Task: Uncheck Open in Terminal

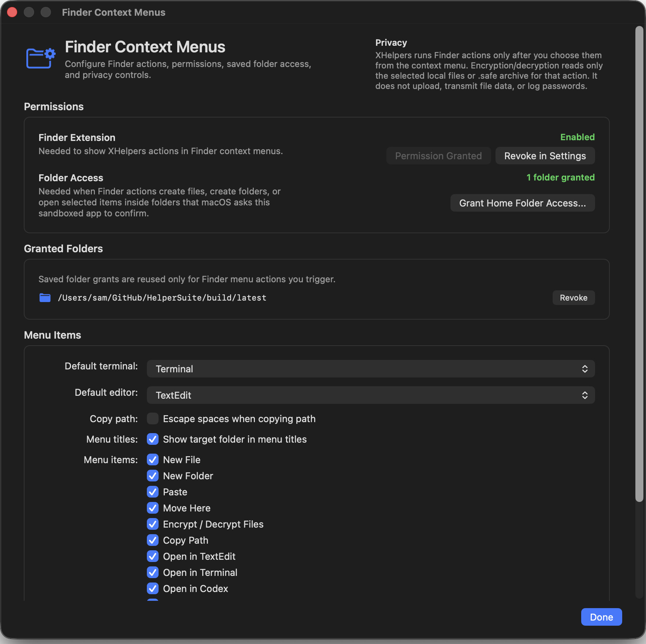Action: (153, 572)
